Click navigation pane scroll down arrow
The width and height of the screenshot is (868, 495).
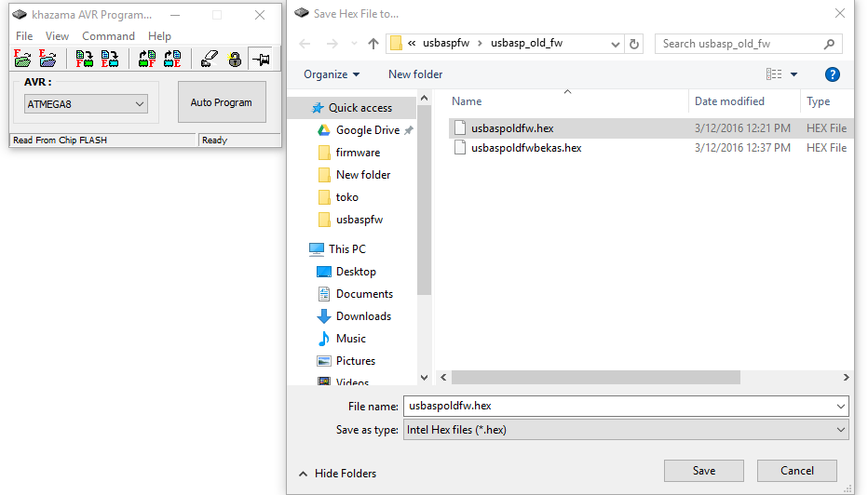(x=424, y=378)
